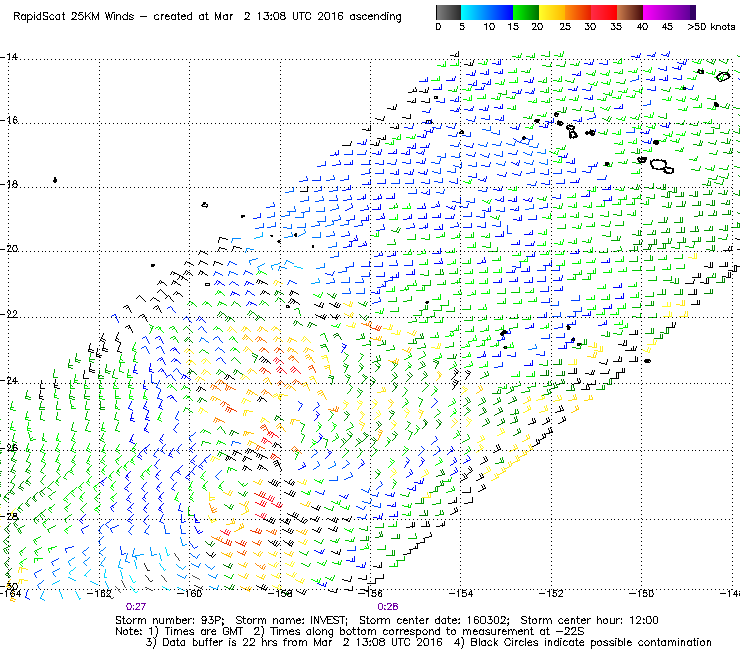
Task: Click the '-16' latitude axis label
Action: 9,120
